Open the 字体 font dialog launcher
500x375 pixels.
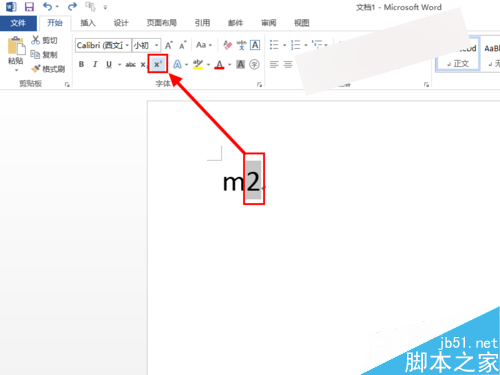tap(259, 85)
